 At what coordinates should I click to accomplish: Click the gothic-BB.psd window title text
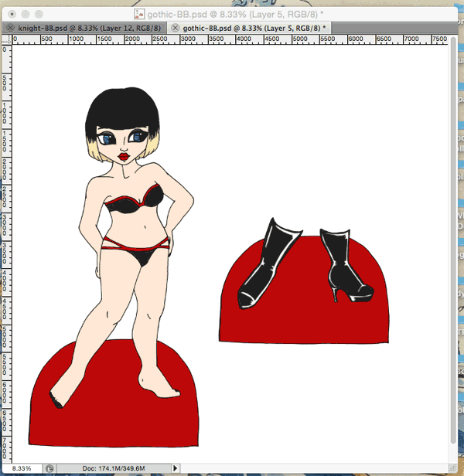235,14
